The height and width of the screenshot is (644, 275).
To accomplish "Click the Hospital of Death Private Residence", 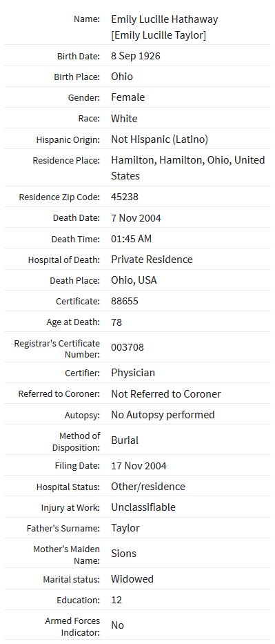I will pos(152,260).
